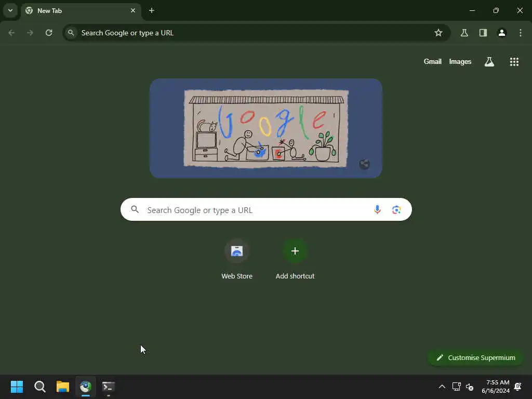This screenshot has height=399, width=532.
Task: Bookmark this tab with the star
Action: tap(438, 33)
